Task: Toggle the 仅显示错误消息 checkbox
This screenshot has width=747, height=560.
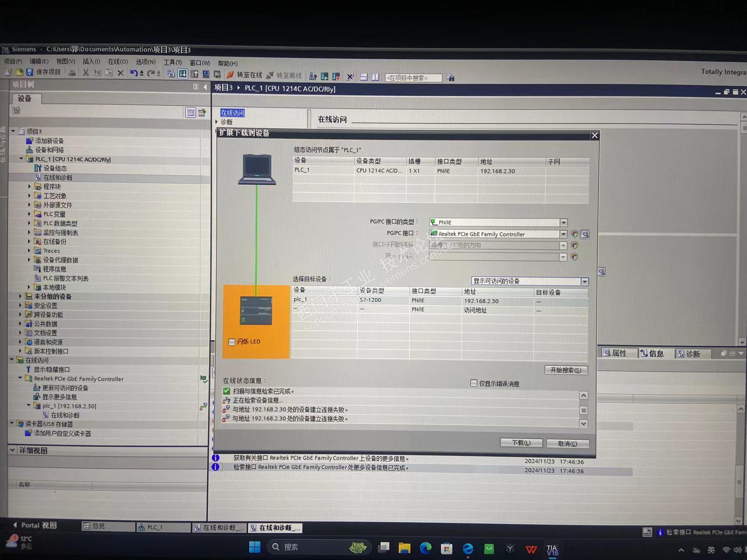Action: click(x=474, y=383)
